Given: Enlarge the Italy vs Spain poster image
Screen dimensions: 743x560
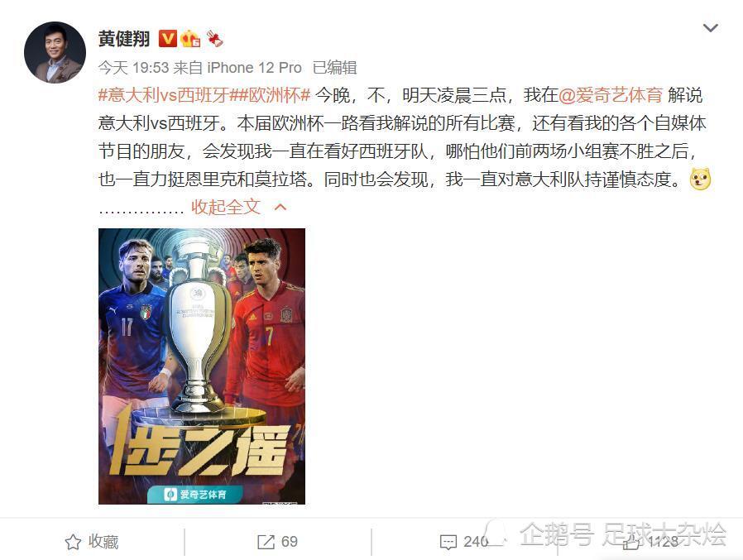Looking at the screenshot, I should 202,366.
